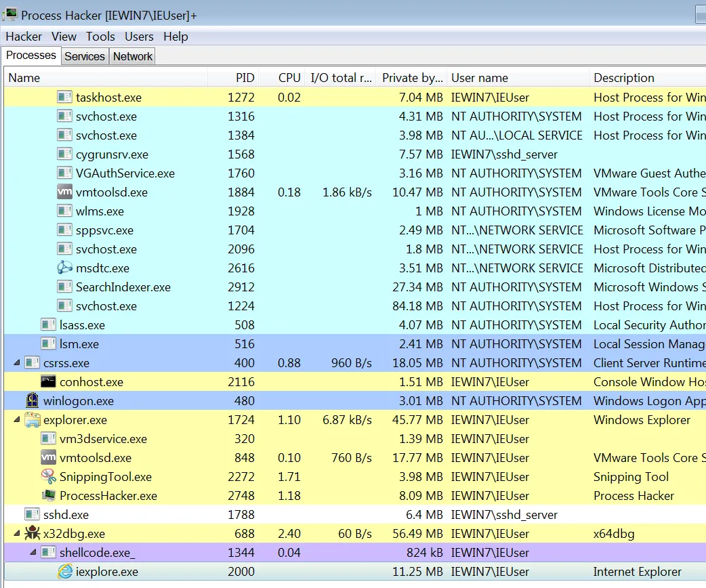
Task: Click the explorer.exe process icon
Action: (33, 420)
